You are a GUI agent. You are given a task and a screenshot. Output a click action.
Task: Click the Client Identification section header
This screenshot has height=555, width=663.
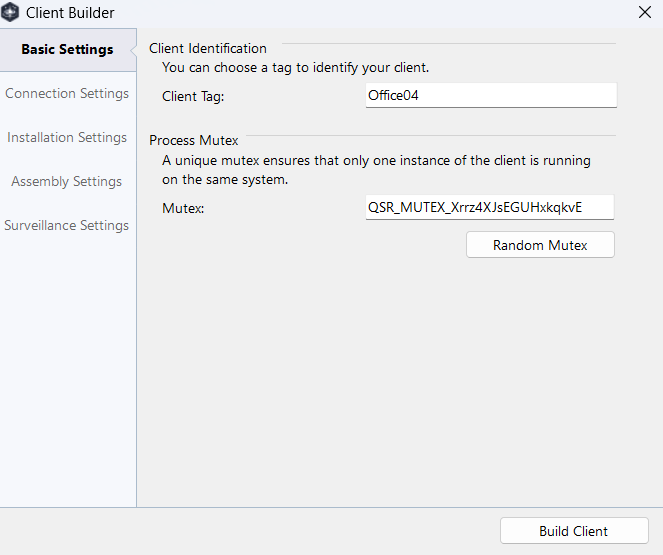pos(208,49)
